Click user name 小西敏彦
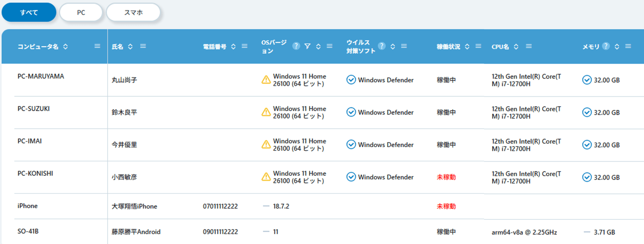 pyautogui.click(x=124, y=177)
